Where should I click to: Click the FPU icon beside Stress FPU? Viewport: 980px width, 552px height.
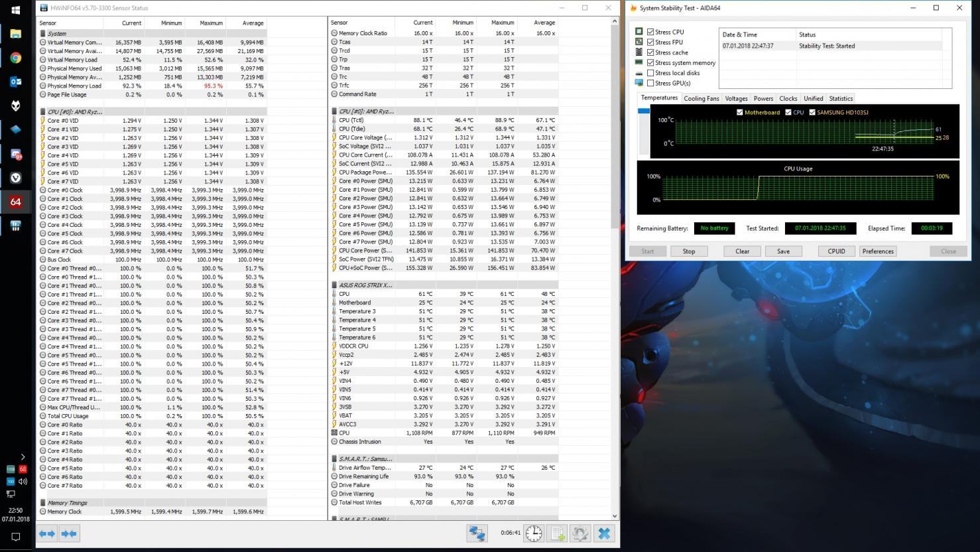coord(639,42)
